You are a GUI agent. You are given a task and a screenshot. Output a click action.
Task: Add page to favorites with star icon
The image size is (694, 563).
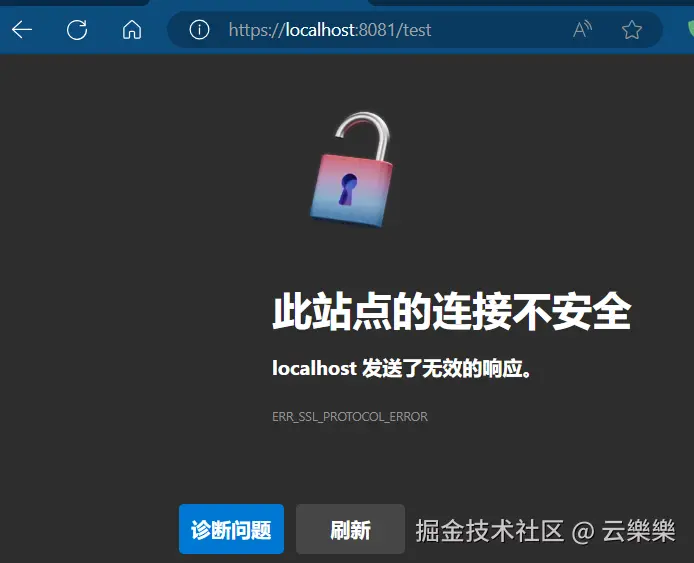coord(632,30)
